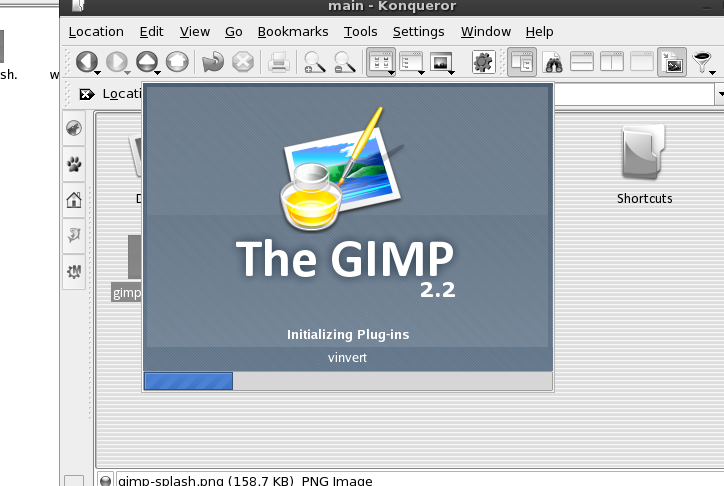Open the Location menu
The width and height of the screenshot is (724, 486).
pyautogui.click(x=96, y=31)
